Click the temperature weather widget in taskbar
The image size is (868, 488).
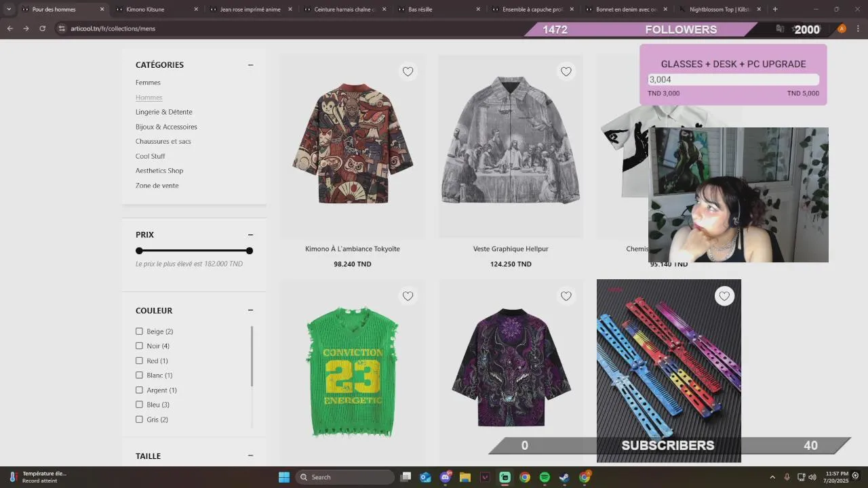click(37, 477)
